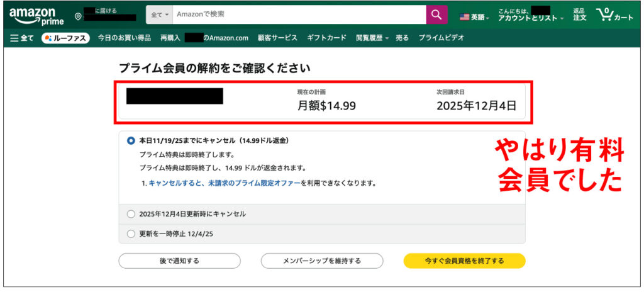Go to プライムビデオ in the navigation bar
The image size is (644, 294).
click(441, 38)
